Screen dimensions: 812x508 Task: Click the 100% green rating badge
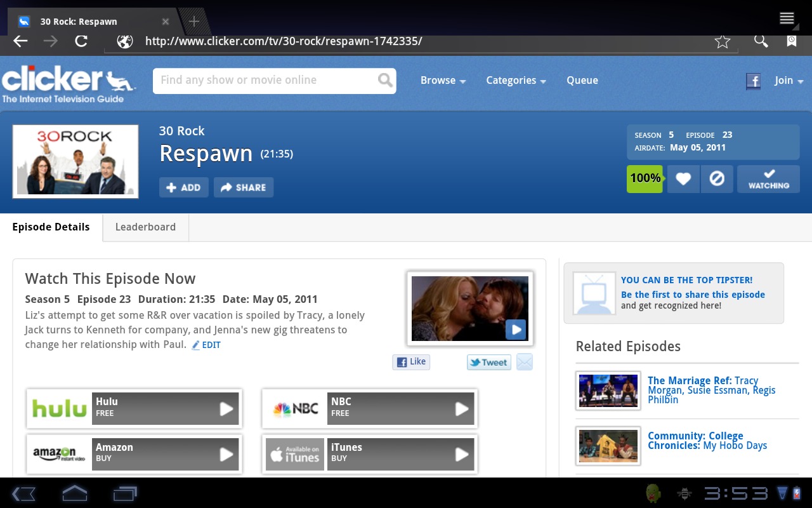tap(645, 179)
